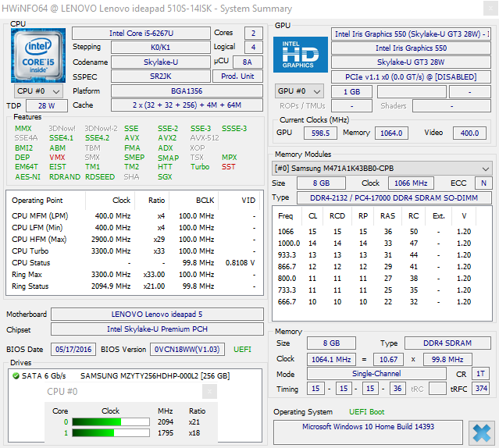This screenshot has height=448, width=499.
Task: Click the CR value 1T field
Action: click(480, 374)
